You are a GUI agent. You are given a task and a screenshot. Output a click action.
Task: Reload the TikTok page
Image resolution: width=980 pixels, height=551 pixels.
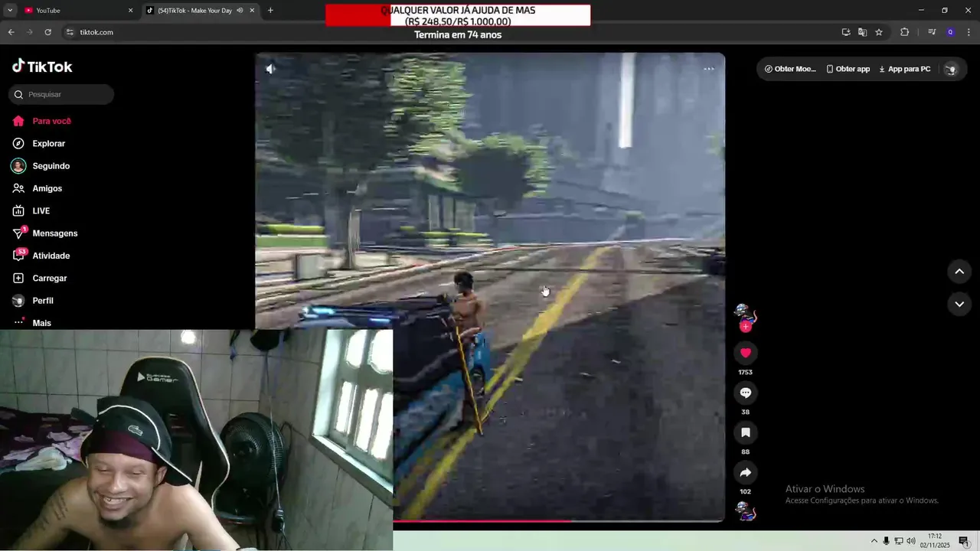point(47,32)
